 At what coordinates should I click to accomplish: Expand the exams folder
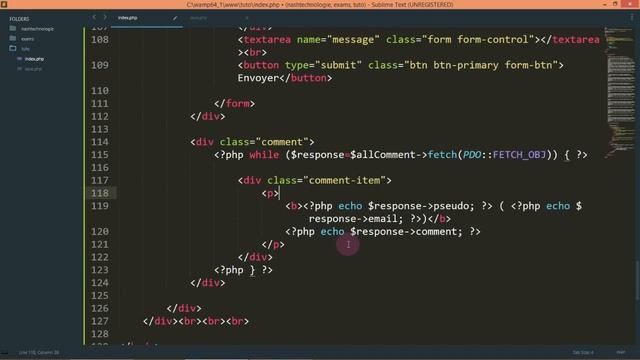[27, 39]
